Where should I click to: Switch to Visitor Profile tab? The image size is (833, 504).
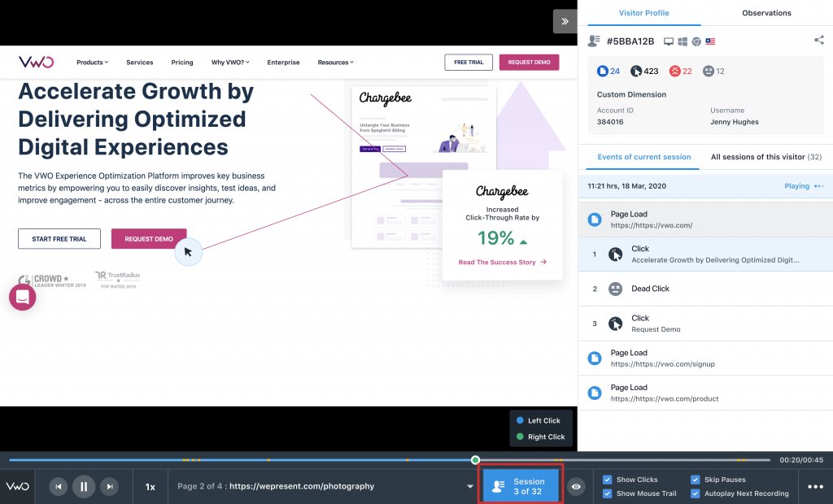coord(644,13)
